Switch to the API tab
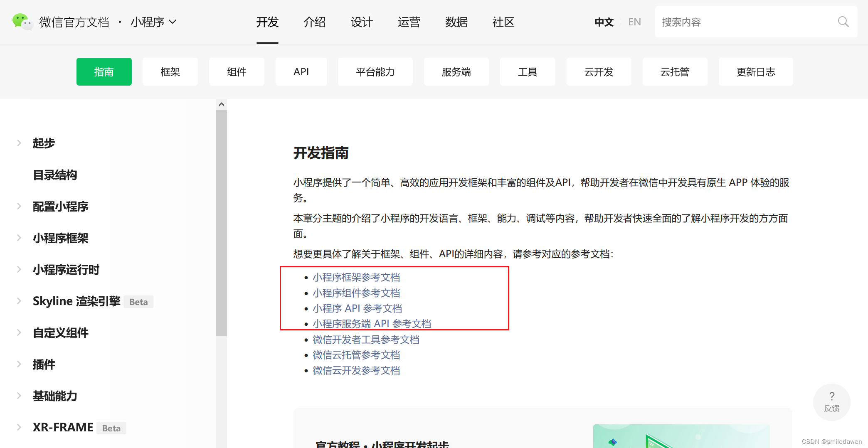The width and height of the screenshot is (868, 448). (x=301, y=72)
